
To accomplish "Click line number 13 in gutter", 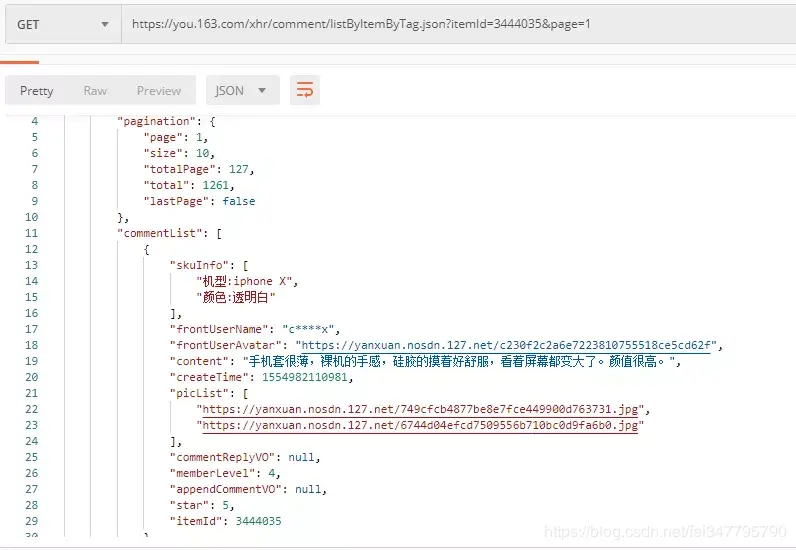I will (x=31, y=265).
